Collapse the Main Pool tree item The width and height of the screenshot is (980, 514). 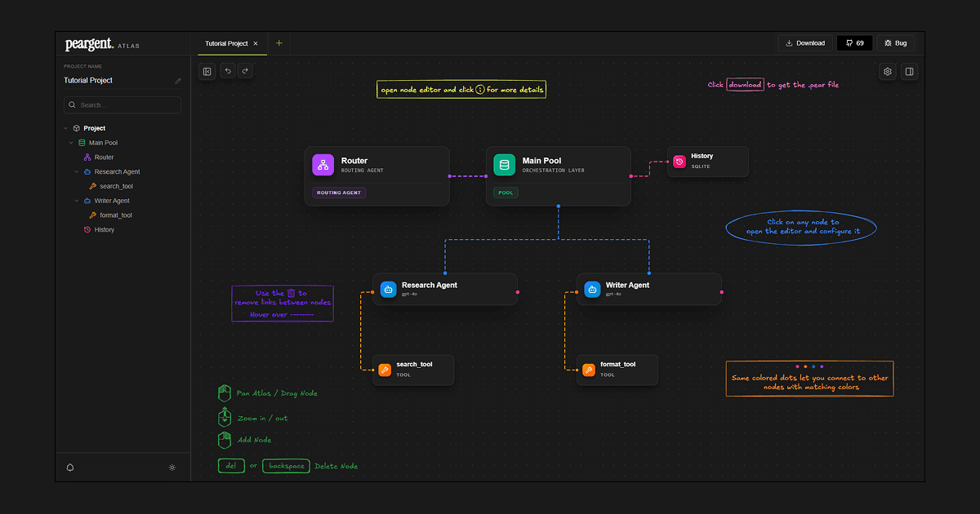coord(71,143)
